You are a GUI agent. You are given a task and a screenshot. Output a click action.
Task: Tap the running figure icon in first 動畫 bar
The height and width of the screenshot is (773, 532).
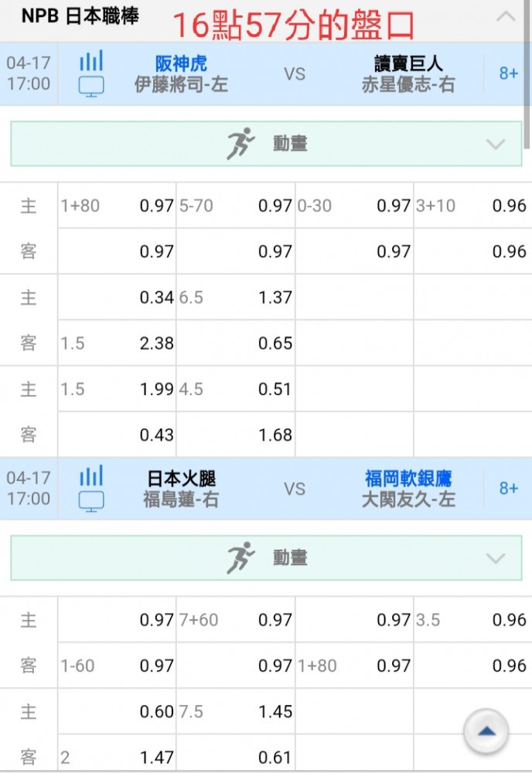(x=240, y=144)
